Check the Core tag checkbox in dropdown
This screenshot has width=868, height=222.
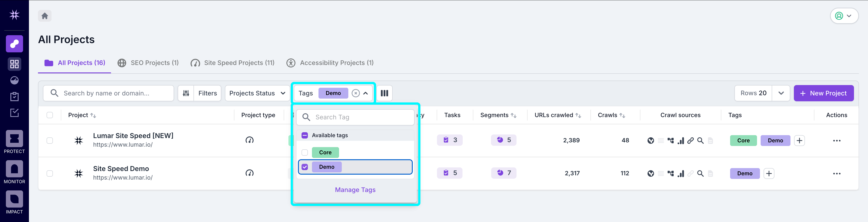(x=305, y=152)
